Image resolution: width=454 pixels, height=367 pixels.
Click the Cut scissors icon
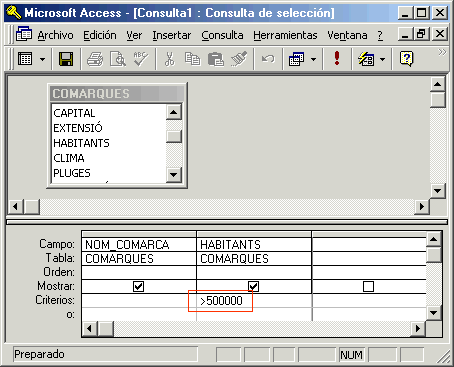click(x=170, y=59)
